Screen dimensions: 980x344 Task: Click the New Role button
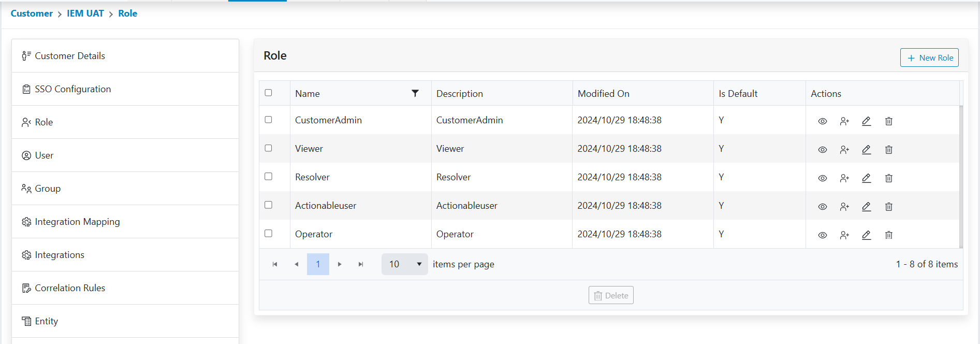click(929, 58)
